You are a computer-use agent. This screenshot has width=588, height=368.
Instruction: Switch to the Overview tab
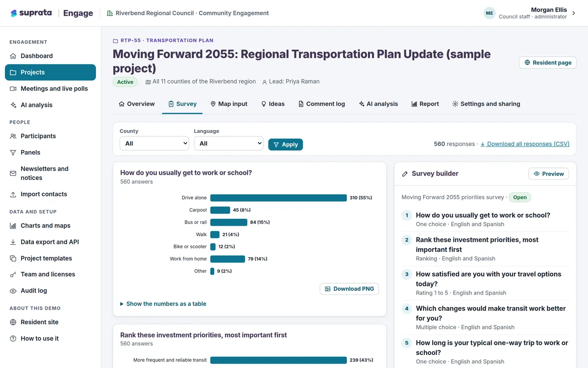coord(137,104)
